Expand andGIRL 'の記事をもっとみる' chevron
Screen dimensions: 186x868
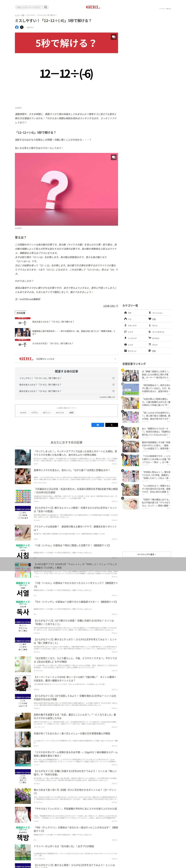115,359
